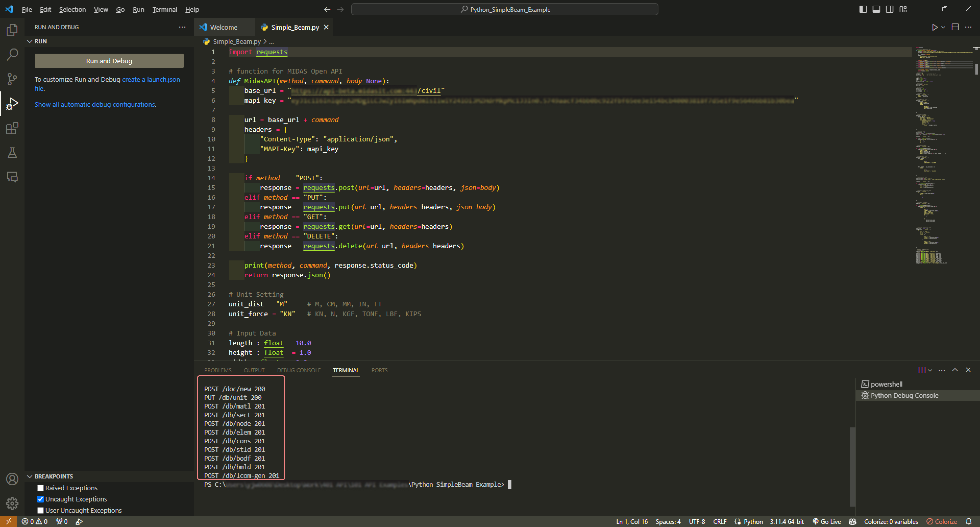980x527 pixels.
Task: Click the ports forwarded indicator in status bar
Action: click(62, 521)
